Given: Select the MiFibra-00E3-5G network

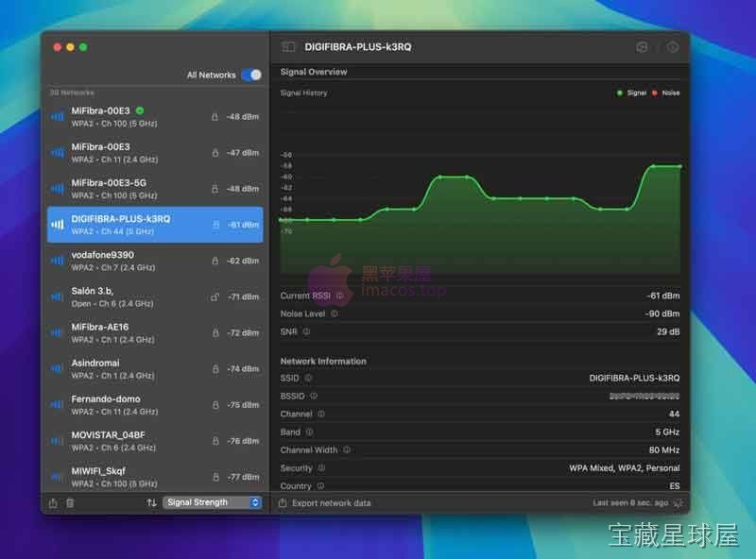Looking at the screenshot, I should click(155, 189).
